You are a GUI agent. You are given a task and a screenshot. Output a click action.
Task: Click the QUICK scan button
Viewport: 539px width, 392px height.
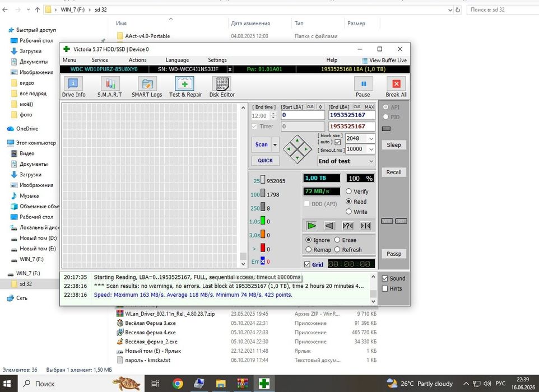pyautogui.click(x=265, y=161)
